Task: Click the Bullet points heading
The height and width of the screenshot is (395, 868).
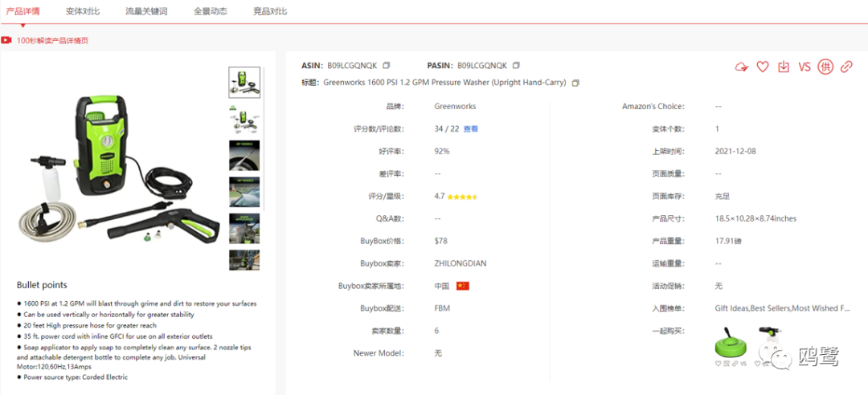Action: pyautogui.click(x=42, y=285)
